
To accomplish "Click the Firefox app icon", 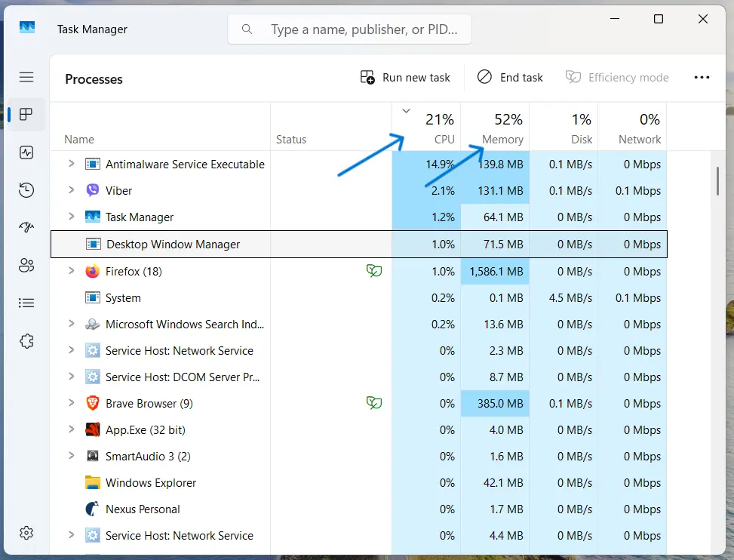I will 93,271.
